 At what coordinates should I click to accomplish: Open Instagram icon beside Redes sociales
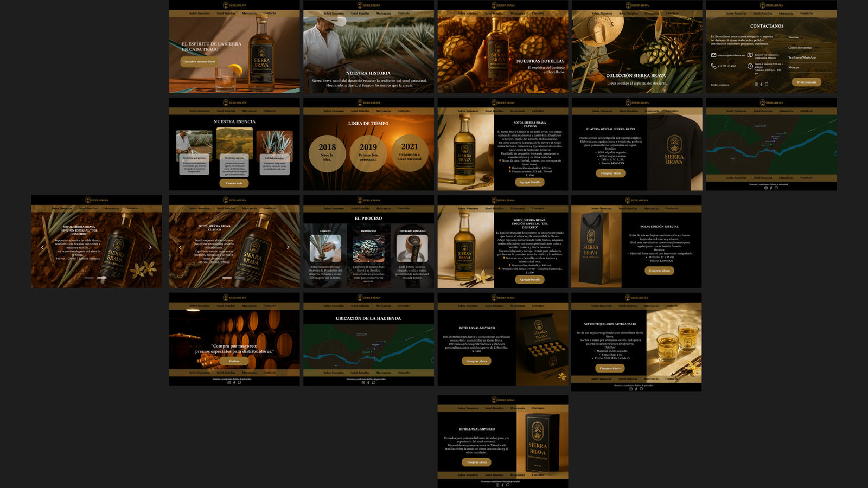coord(756,84)
